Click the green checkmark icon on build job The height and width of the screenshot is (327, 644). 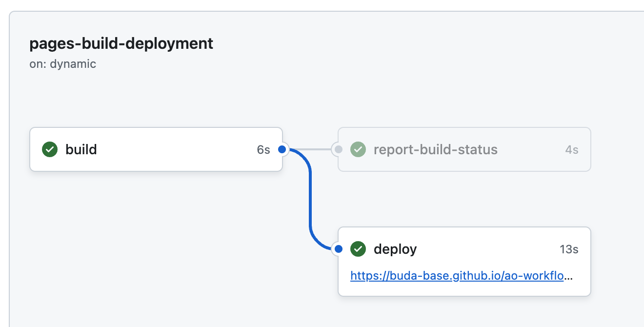pos(49,149)
